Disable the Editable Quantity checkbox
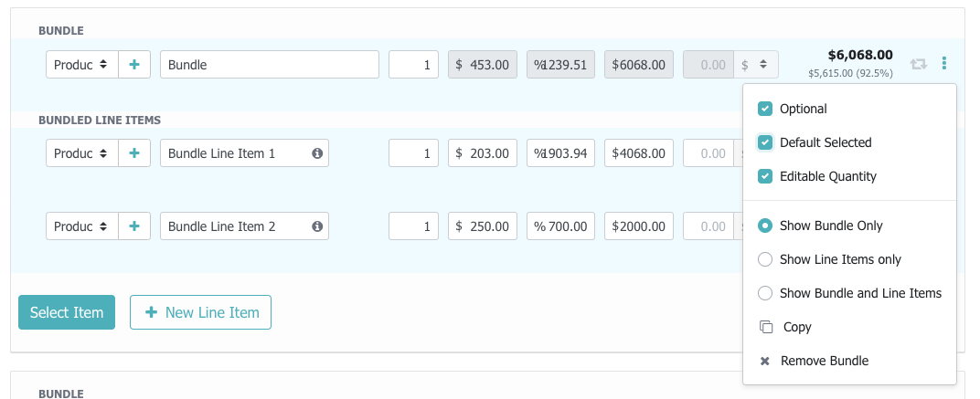The height and width of the screenshot is (399, 980). pos(766,176)
